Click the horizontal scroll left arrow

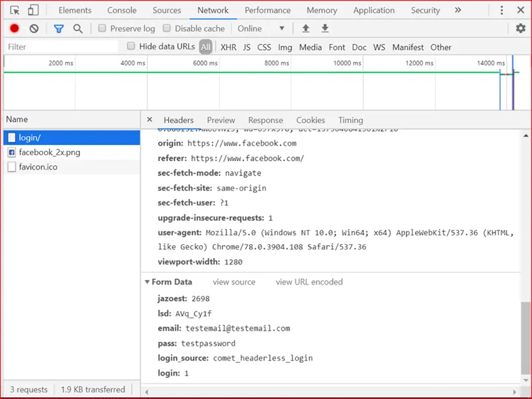point(146,392)
